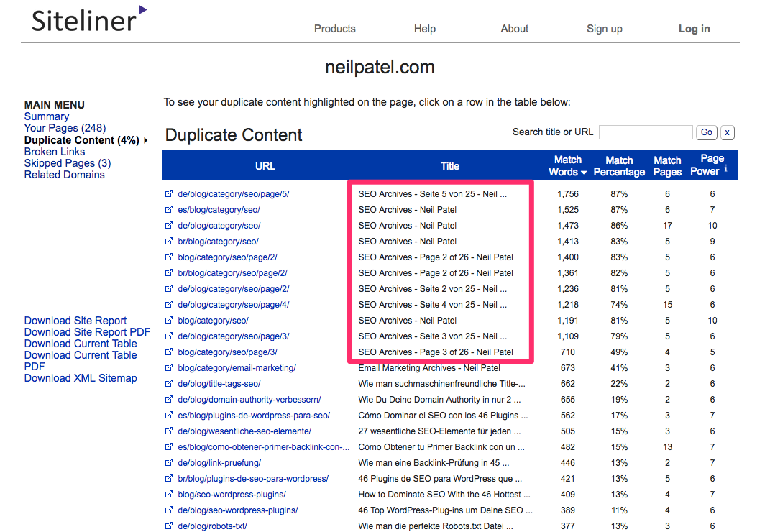Sort table by Title column header

point(450,166)
